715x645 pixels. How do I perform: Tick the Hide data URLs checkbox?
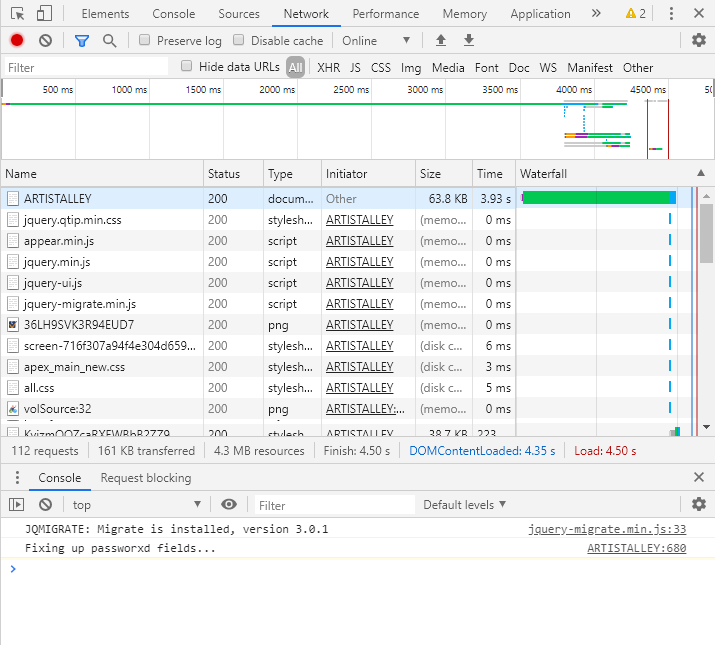[187, 67]
